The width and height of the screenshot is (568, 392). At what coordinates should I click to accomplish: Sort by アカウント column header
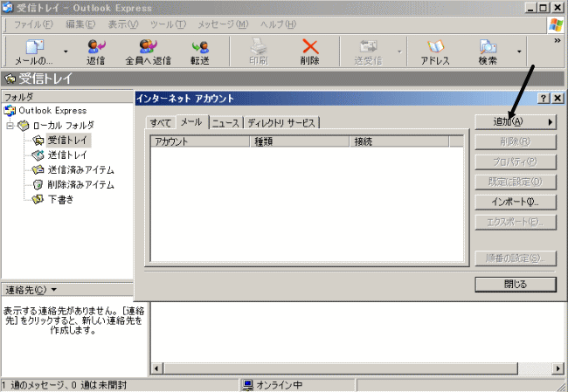[200, 141]
